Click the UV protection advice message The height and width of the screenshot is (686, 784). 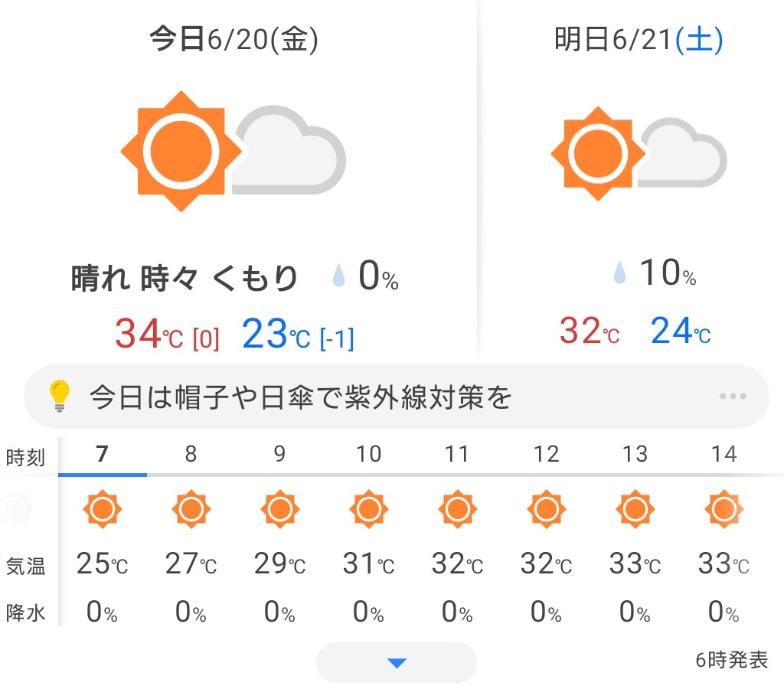300,397
